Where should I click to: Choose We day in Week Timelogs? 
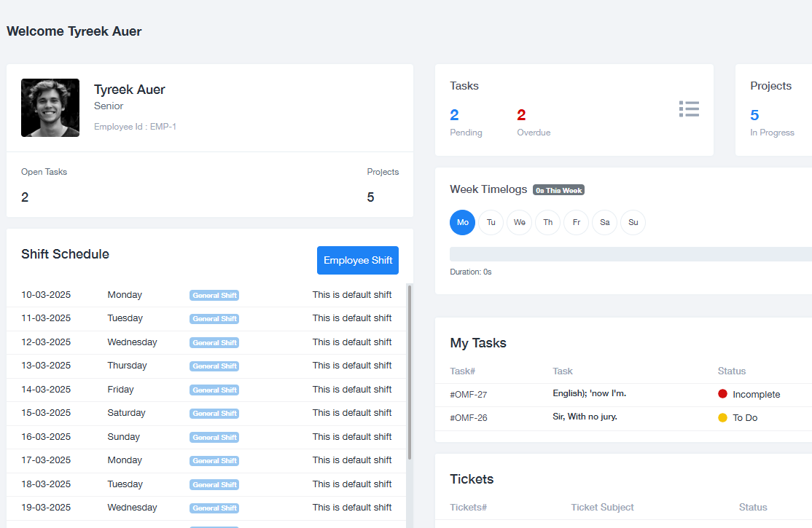[519, 222]
